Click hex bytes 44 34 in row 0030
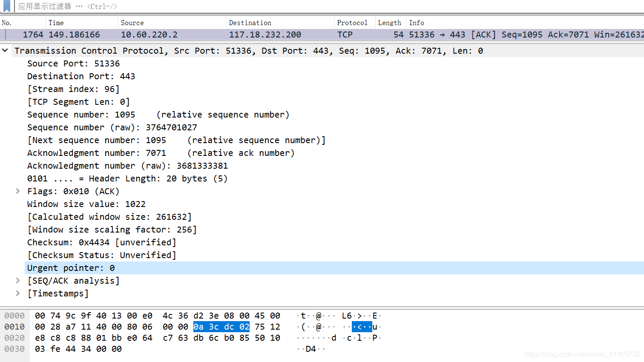Viewport: 644px width, 362px height. tap(78, 349)
